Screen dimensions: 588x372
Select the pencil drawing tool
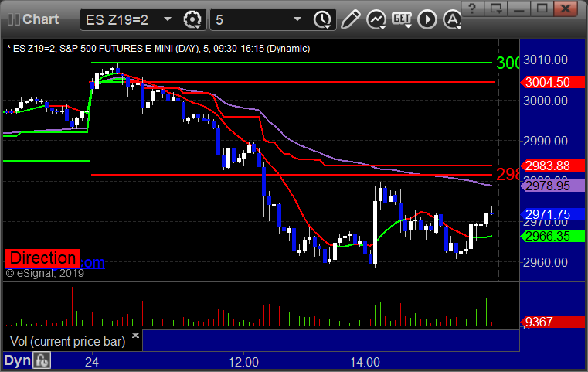pyautogui.click(x=350, y=19)
